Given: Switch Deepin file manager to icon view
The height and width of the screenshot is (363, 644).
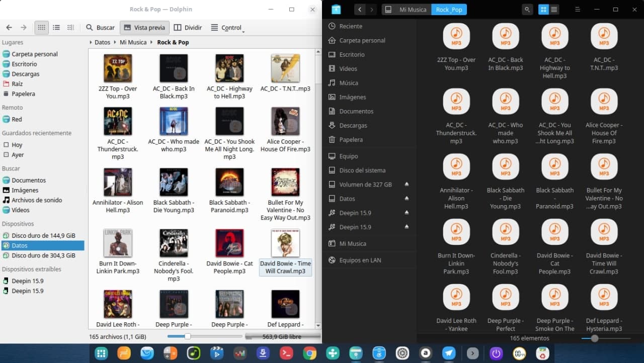Looking at the screenshot, I should (543, 10).
